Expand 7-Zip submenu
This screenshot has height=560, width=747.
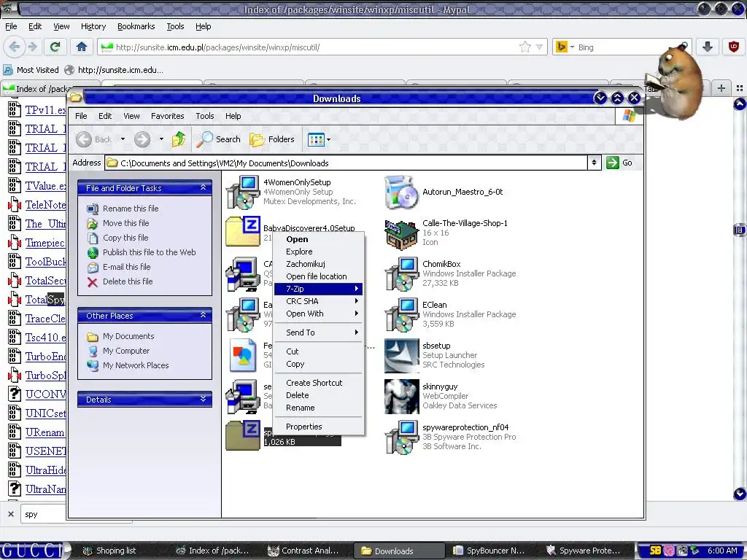pos(318,289)
